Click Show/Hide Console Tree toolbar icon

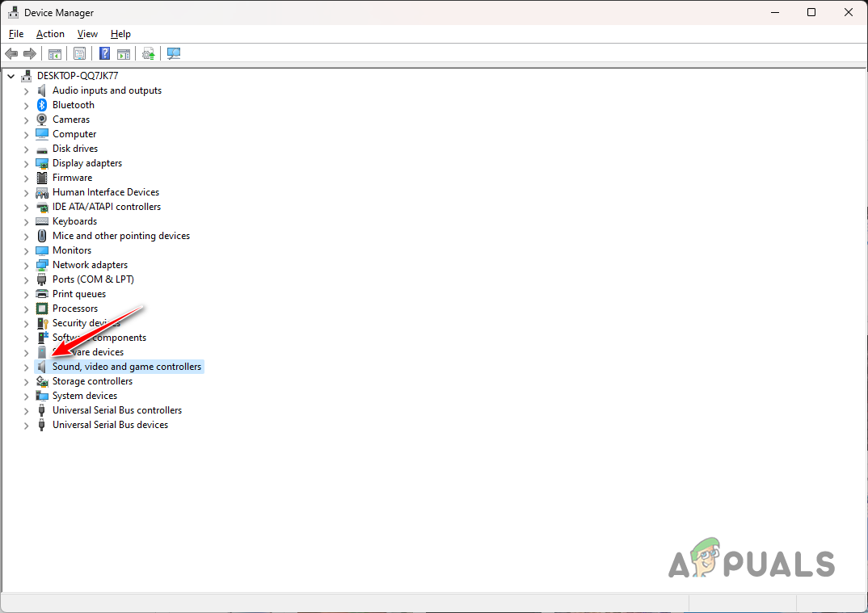(54, 53)
